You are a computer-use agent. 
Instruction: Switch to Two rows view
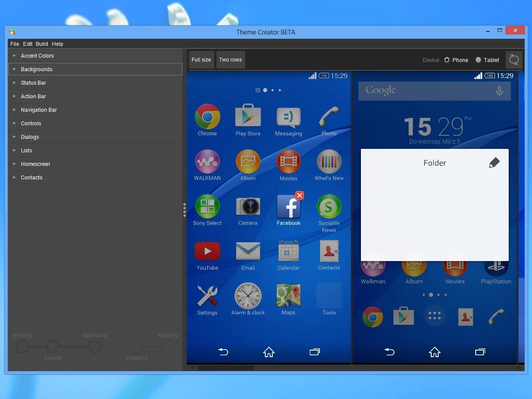click(230, 59)
